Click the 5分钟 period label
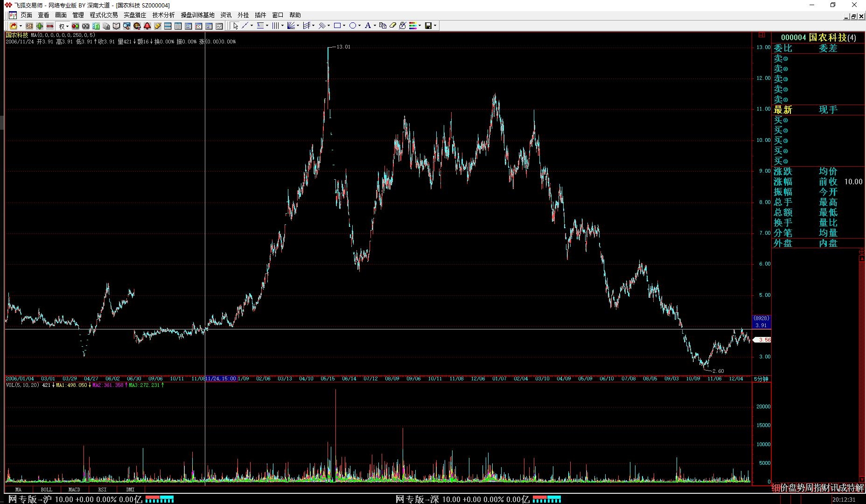 coord(761,379)
